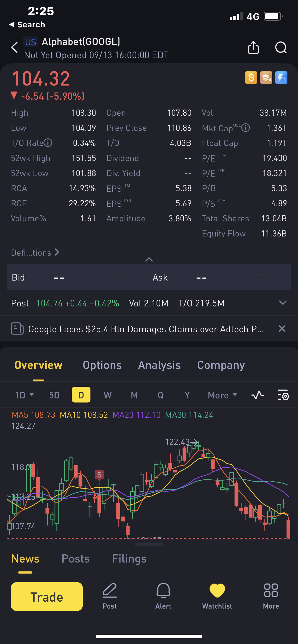Viewport: 298px width, 644px height.
Task: Dismiss the news banner with X
Action: tap(282, 328)
